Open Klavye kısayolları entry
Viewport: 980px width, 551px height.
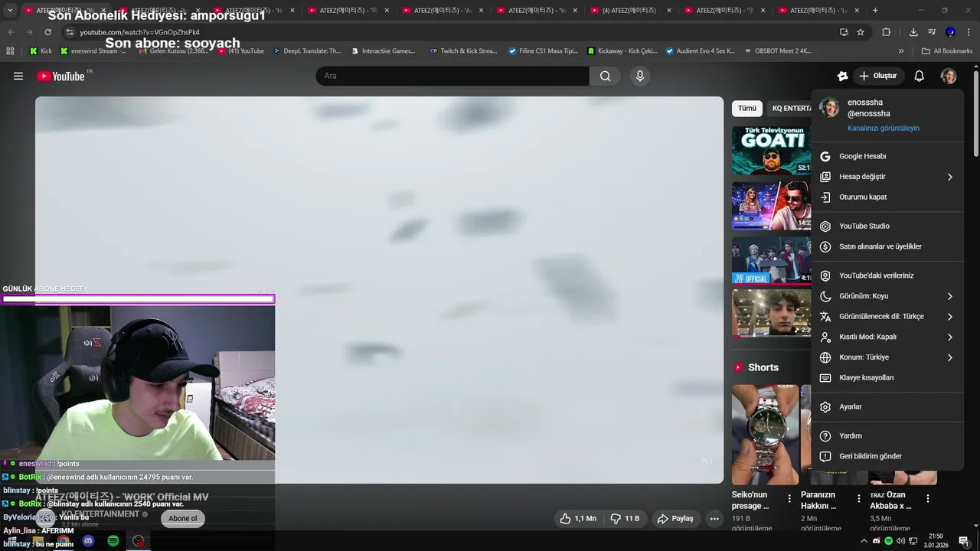(887, 377)
